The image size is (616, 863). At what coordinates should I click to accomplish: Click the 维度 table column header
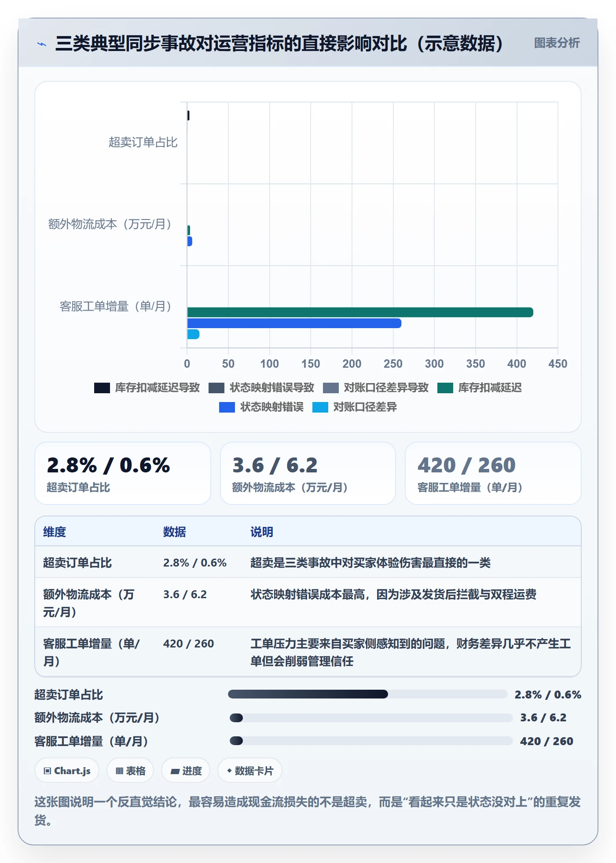coord(55,532)
